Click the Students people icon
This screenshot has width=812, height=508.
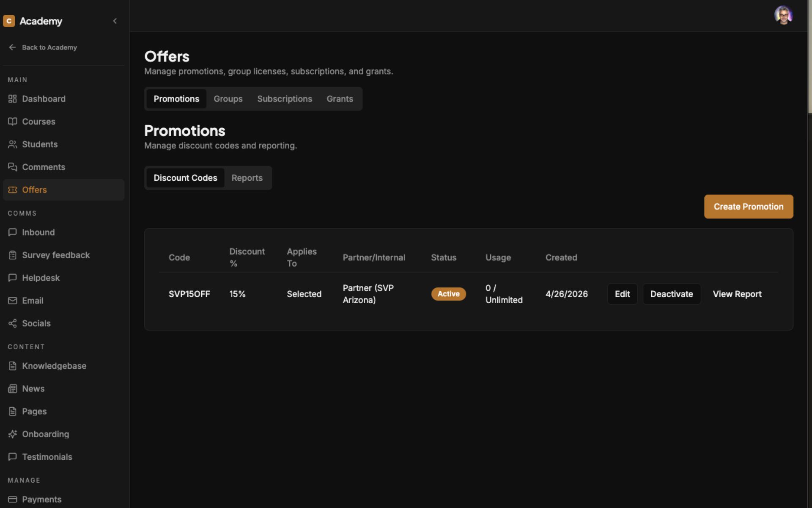click(x=12, y=144)
